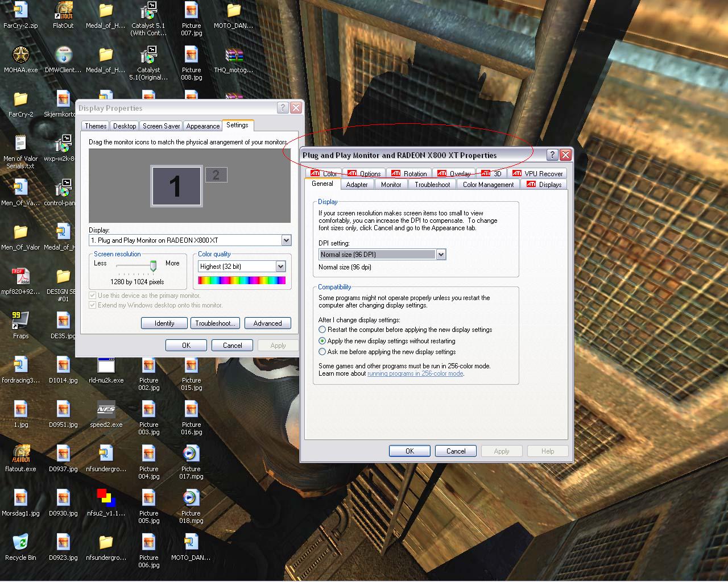Open DMWClient desktop icon
The image size is (728, 582).
63,60
